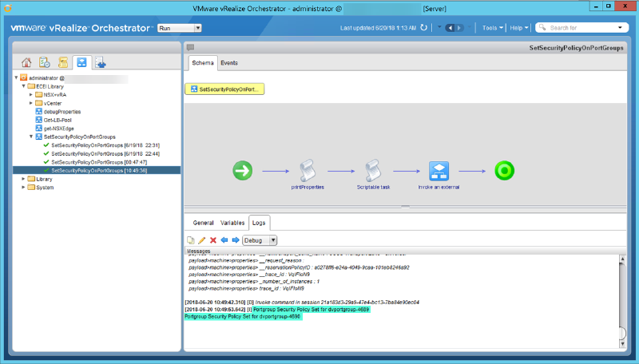Collapse the ECEI Library folder

click(24, 86)
